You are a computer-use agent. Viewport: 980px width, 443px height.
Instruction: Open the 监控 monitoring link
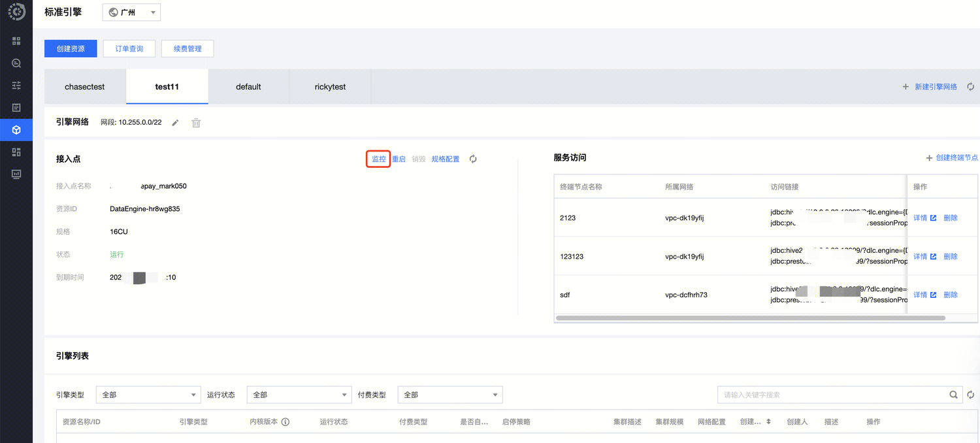[x=379, y=159]
